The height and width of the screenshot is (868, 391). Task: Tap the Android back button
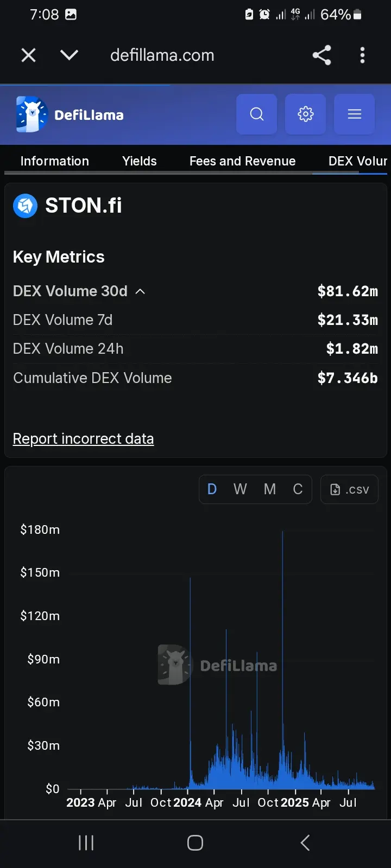[305, 843]
